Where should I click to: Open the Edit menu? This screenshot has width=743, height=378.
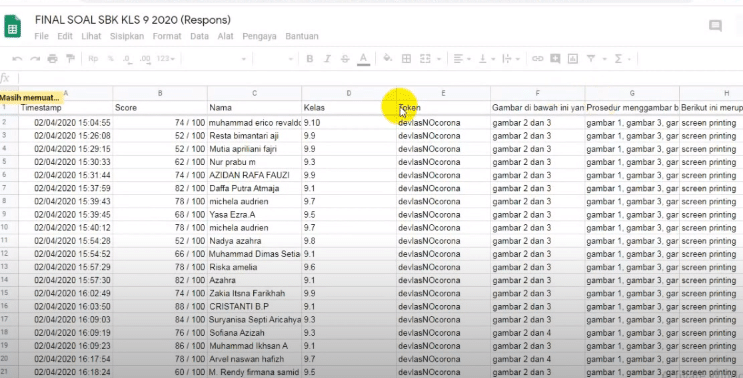(x=65, y=36)
